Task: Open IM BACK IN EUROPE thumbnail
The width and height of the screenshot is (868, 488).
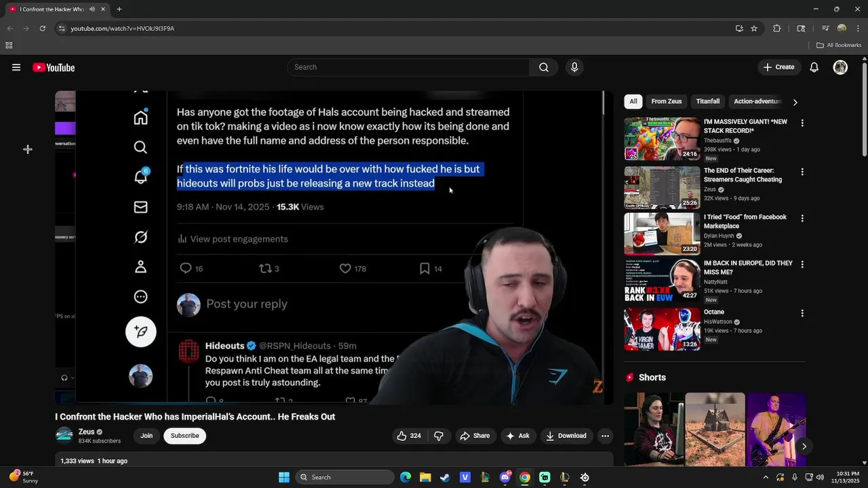Action: click(662, 281)
